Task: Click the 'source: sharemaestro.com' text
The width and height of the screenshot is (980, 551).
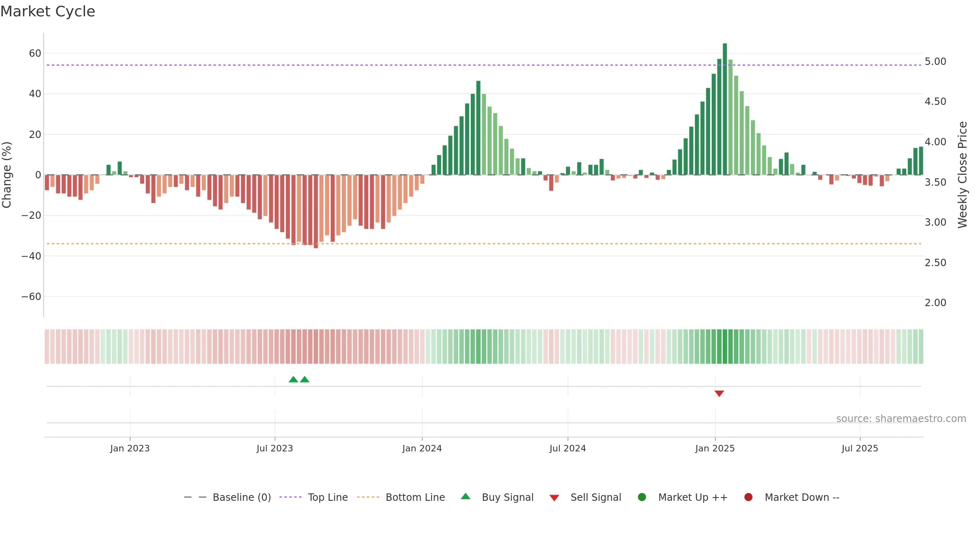Action: click(901, 419)
